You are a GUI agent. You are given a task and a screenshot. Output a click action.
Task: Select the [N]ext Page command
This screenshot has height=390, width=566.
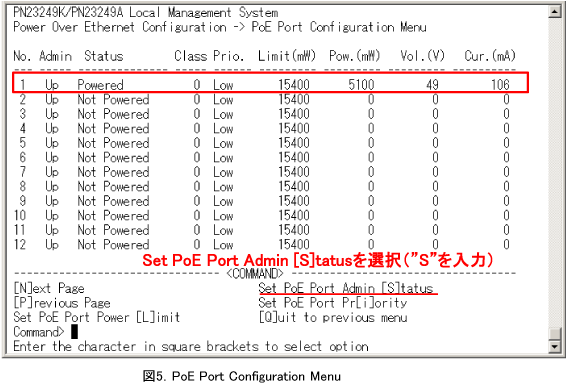point(49,289)
